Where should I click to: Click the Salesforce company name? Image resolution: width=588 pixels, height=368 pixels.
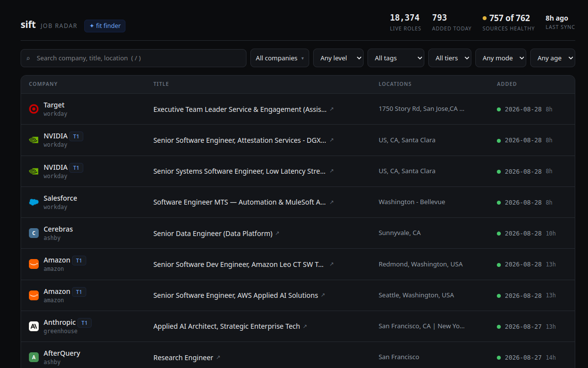coord(60,198)
